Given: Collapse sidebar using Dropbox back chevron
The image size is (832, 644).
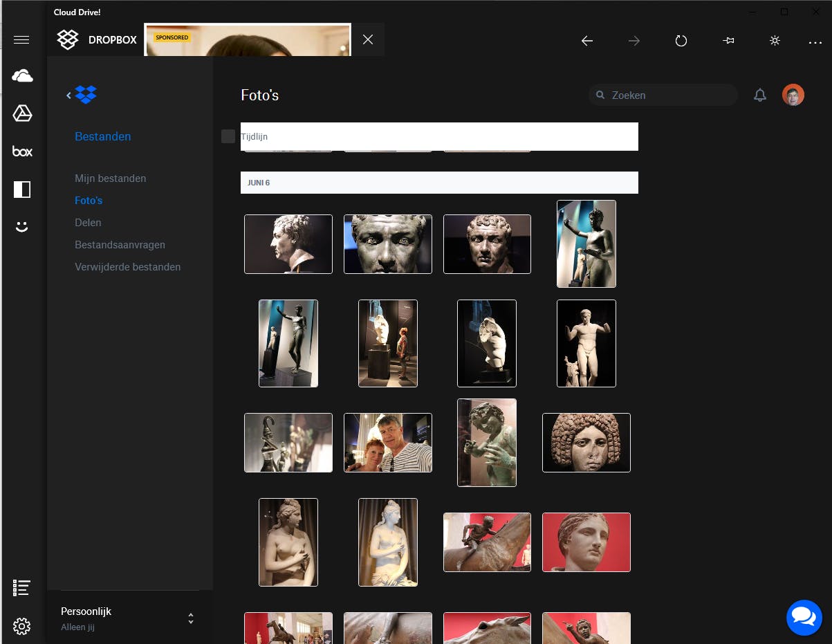Looking at the screenshot, I should click(x=69, y=95).
